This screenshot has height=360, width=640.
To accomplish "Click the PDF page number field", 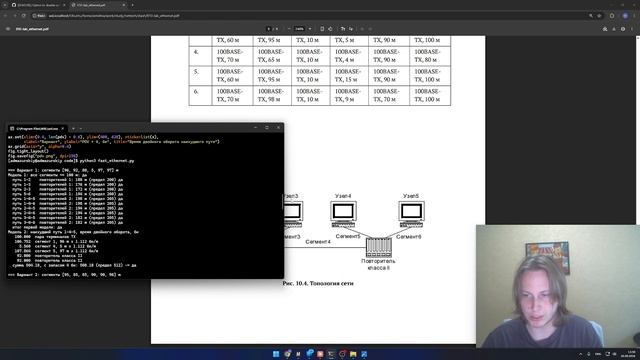I will pyautogui.click(x=269, y=29).
